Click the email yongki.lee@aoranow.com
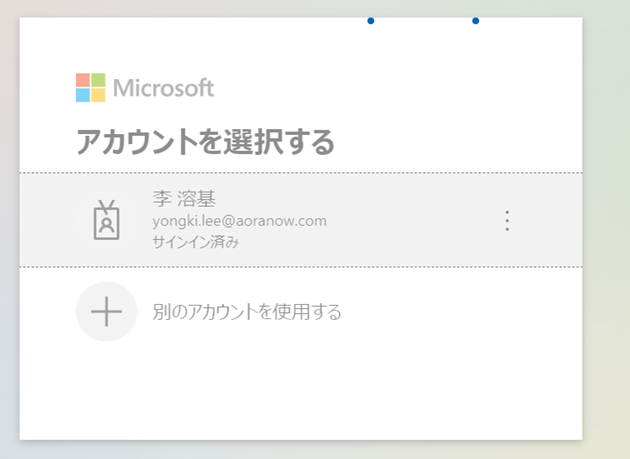Image resolution: width=630 pixels, height=459 pixels. pyautogui.click(x=239, y=221)
